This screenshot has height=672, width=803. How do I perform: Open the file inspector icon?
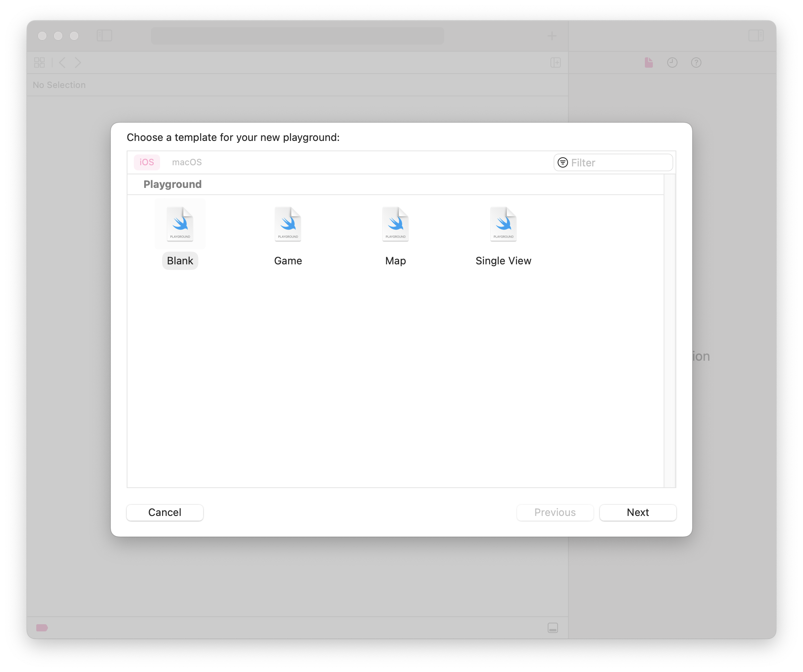pyautogui.click(x=648, y=63)
